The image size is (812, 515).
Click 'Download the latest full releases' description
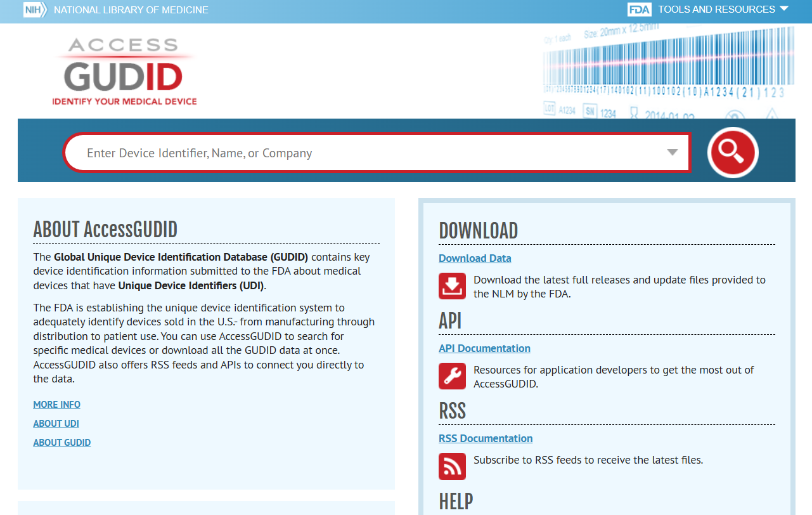pos(619,287)
